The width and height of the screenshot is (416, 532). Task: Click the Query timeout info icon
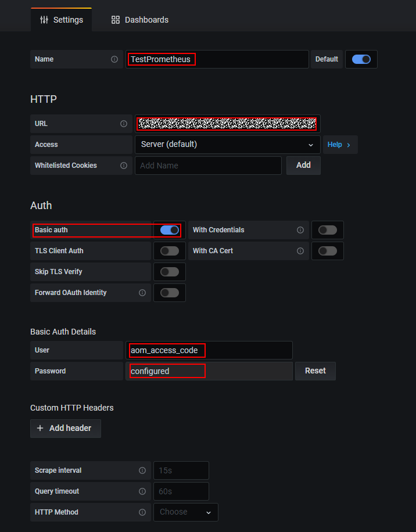(142, 491)
